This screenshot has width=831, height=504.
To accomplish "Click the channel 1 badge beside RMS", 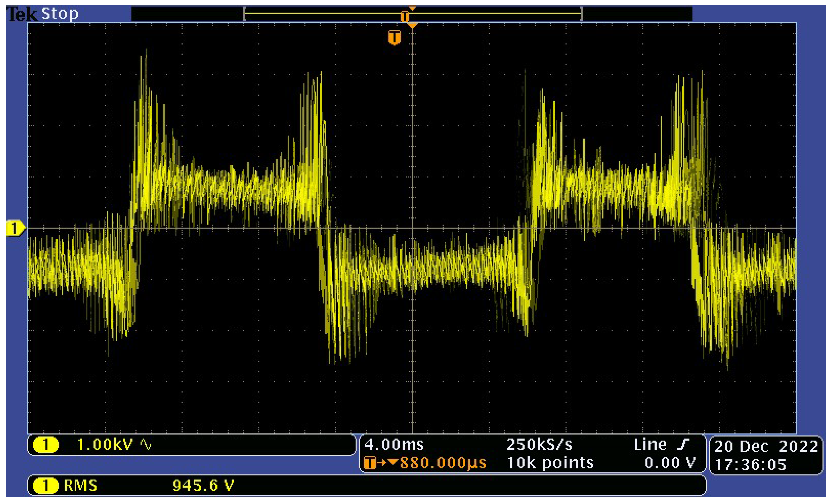I will pos(46,486).
